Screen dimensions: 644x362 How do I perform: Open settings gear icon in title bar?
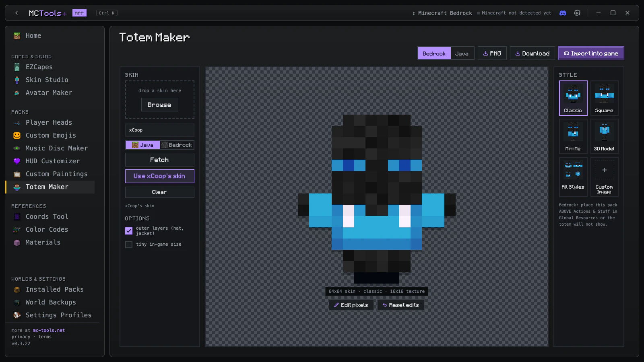point(577,13)
